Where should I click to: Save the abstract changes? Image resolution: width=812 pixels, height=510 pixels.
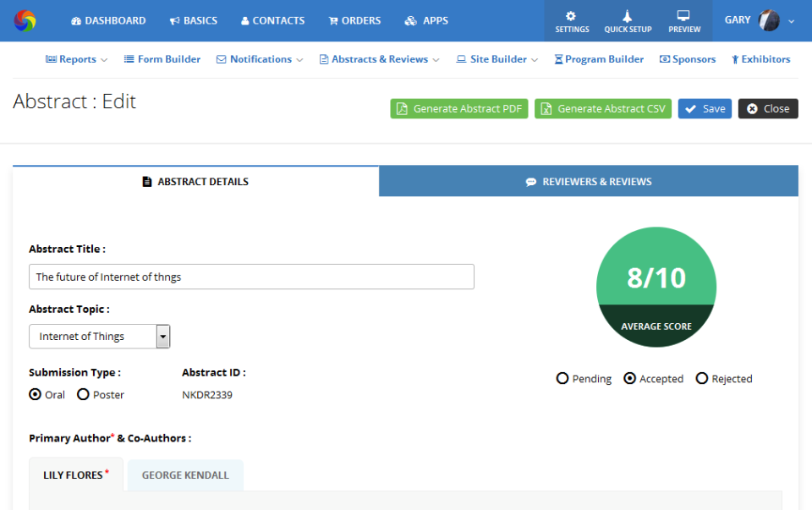[x=704, y=108]
